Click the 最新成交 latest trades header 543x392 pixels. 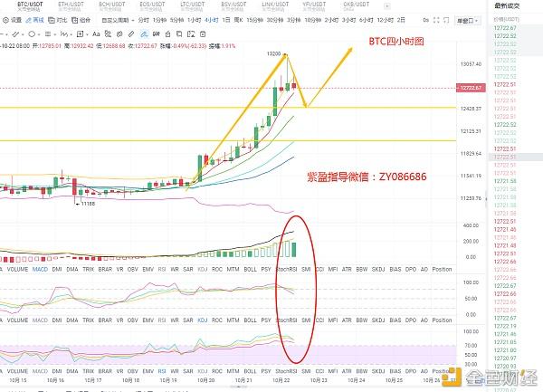507,6
